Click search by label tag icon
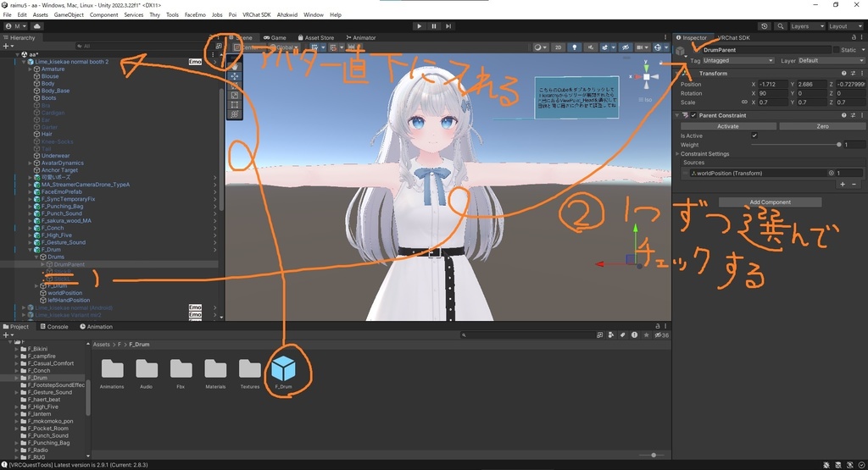 tap(623, 335)
